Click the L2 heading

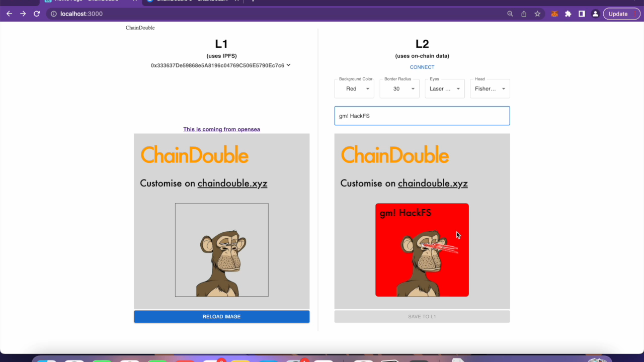(422, 44)
